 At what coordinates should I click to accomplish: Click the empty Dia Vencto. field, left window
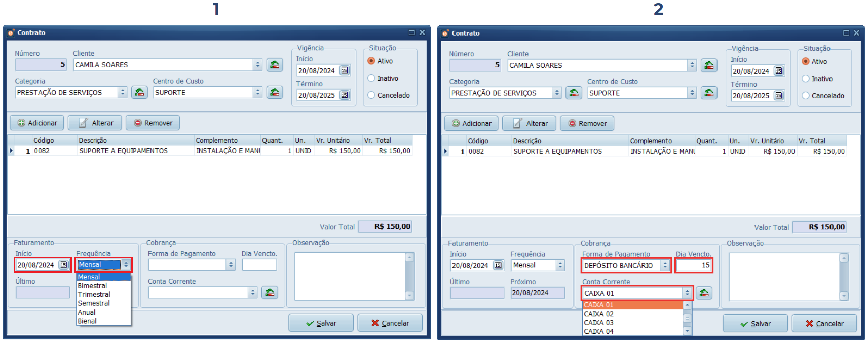click(x=259, y=265)
